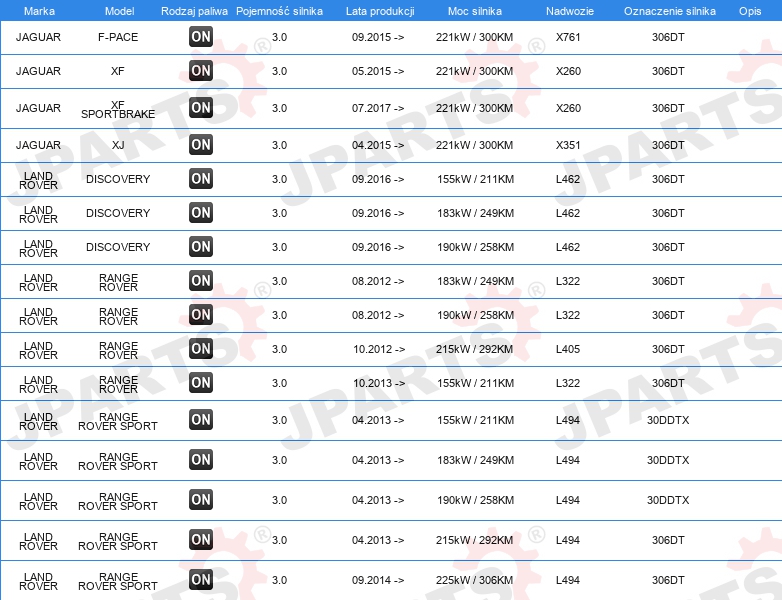Select the 30DDTX engine code in the 183kW row
The width and height of the screenshot is (782, 600).
click(668, 460)
